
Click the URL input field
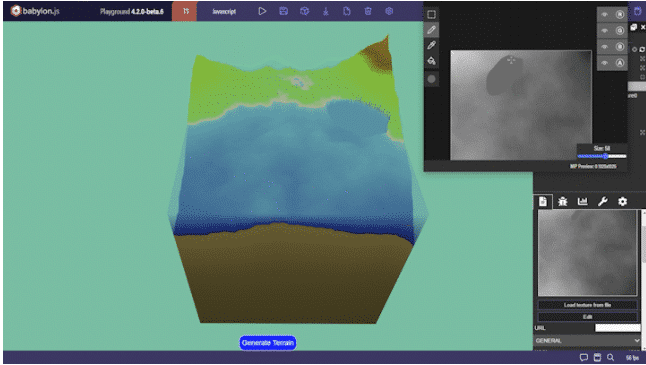coord(618,328)
